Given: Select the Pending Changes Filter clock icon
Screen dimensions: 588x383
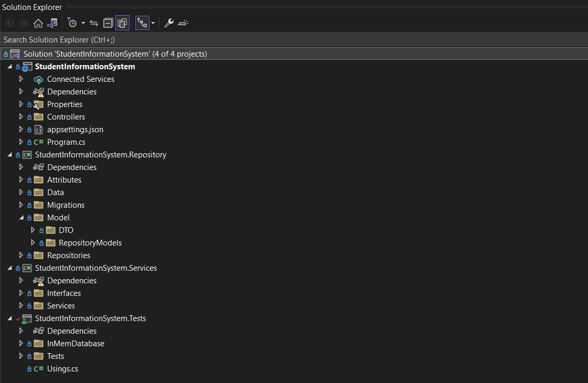Looking at the screenshot, I should (x=72, y=23).
